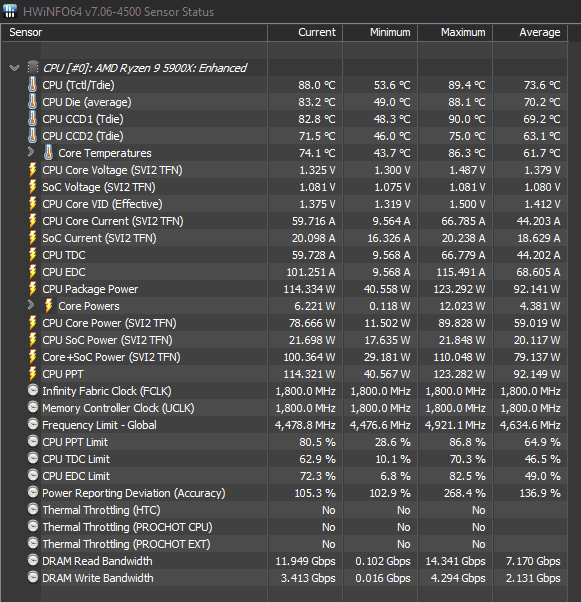The width and height of the screenshot is (581, 602).
Task: Click lightning icon for CPU Core Power
Action: (x=33, y=322)
